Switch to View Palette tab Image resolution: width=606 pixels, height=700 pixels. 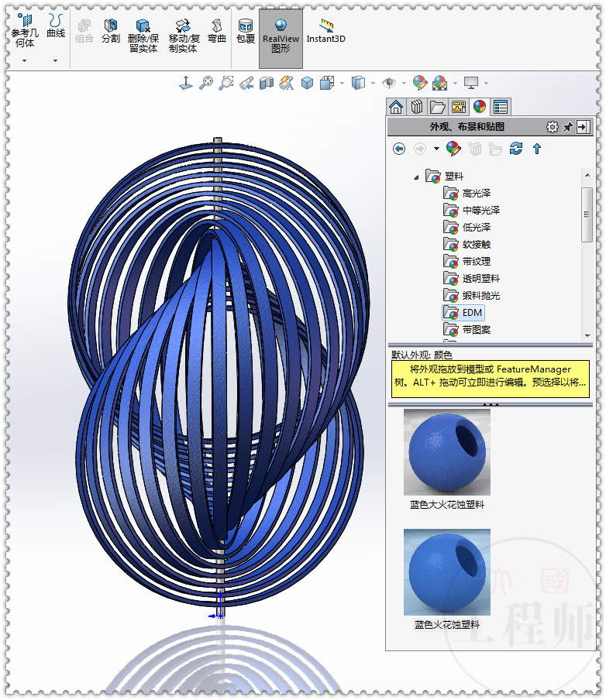click(459, 107)
